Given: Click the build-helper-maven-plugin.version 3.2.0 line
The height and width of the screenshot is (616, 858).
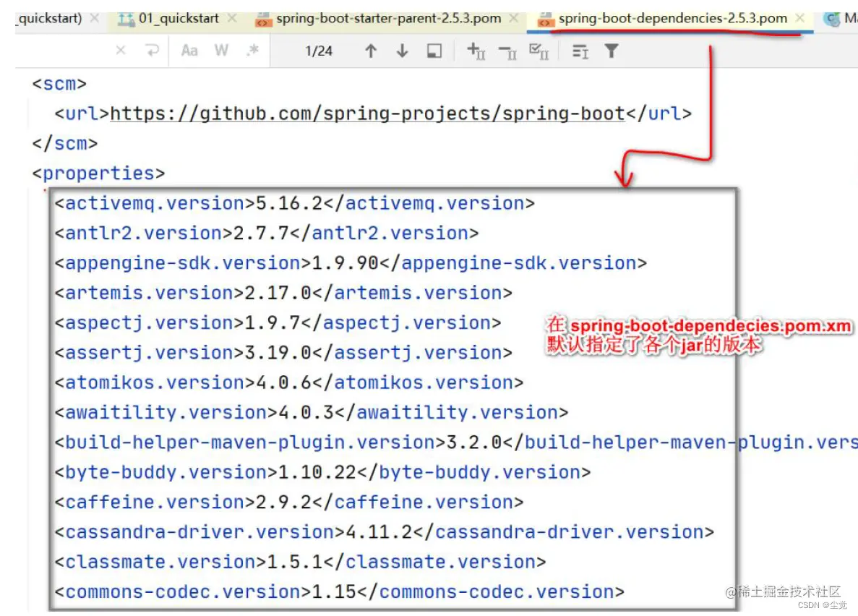Looking at the screenshot, I should tap(456, 442).
